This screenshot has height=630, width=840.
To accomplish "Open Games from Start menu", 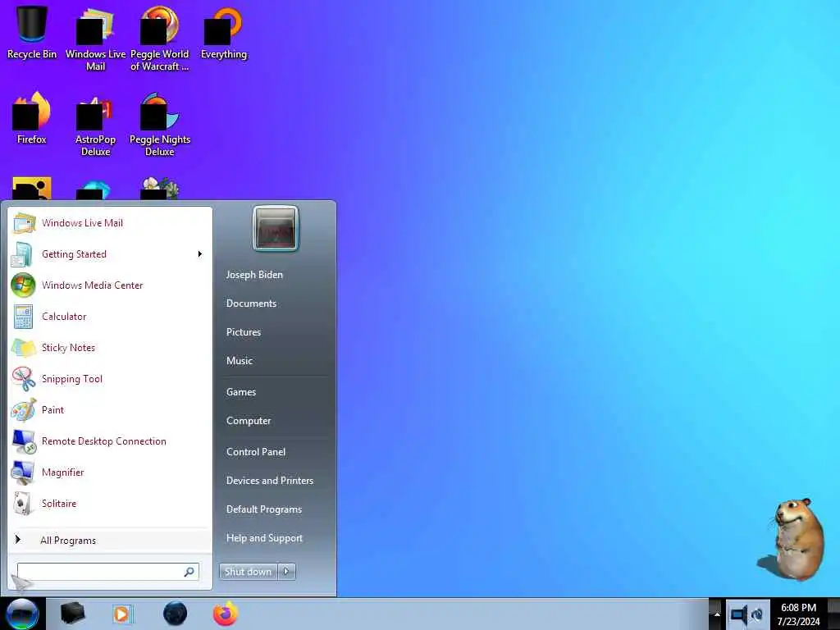I will coord(241,392).
